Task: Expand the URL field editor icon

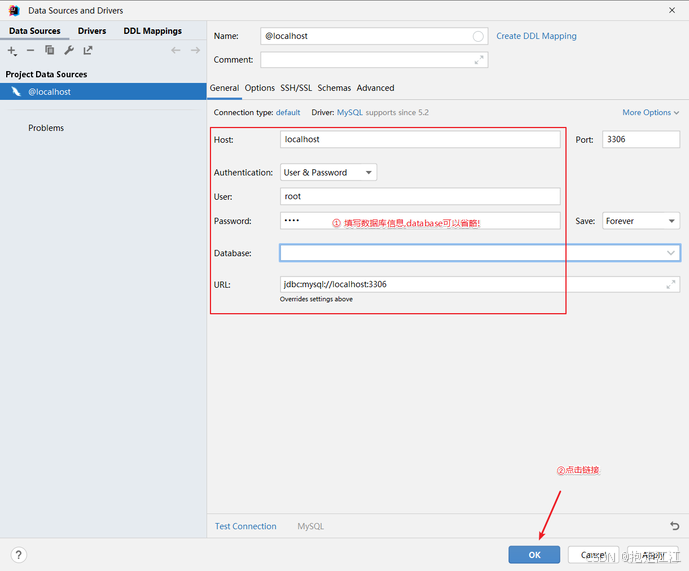Action: tap(671, 284)
